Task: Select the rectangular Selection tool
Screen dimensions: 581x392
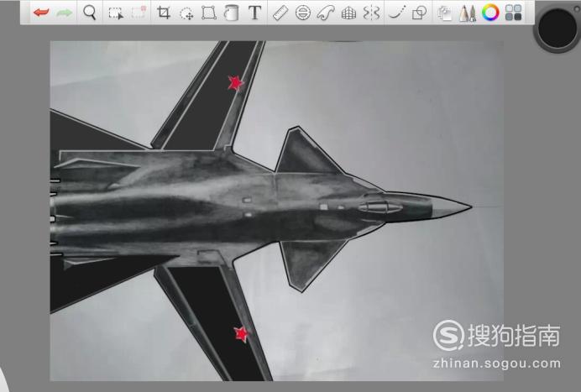Action: pyautogui.click(x=116, y=13)
